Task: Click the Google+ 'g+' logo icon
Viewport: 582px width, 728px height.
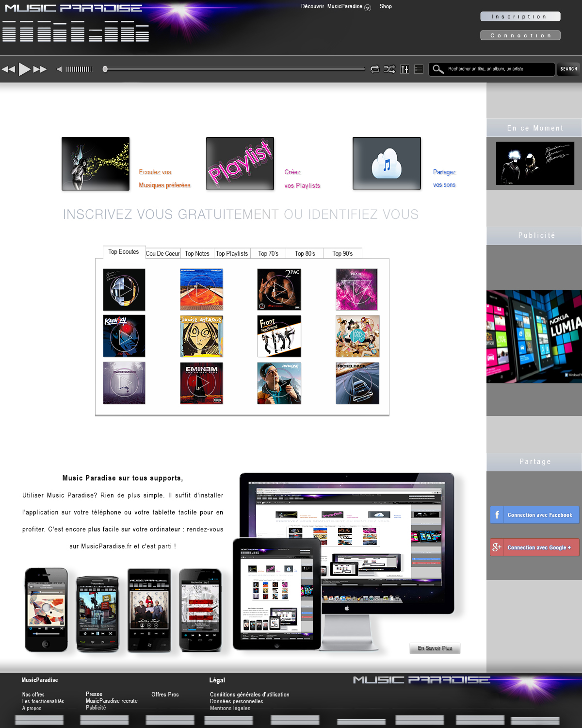Action: coord(497,547)
